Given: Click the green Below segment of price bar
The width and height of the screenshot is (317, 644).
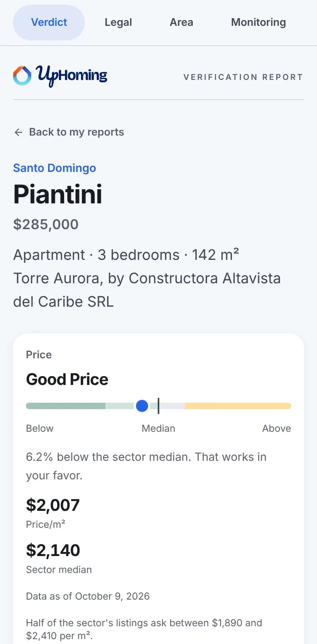Looking at the screenshot, I should point(66,406).
